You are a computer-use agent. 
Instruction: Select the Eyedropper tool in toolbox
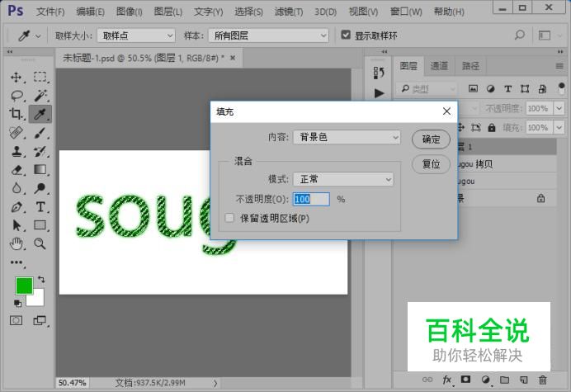(40, 114)
